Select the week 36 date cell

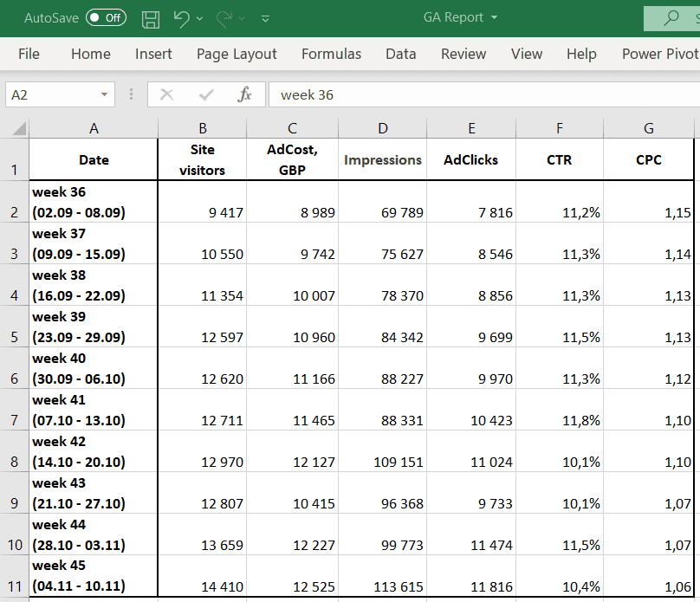pos(94,202)
